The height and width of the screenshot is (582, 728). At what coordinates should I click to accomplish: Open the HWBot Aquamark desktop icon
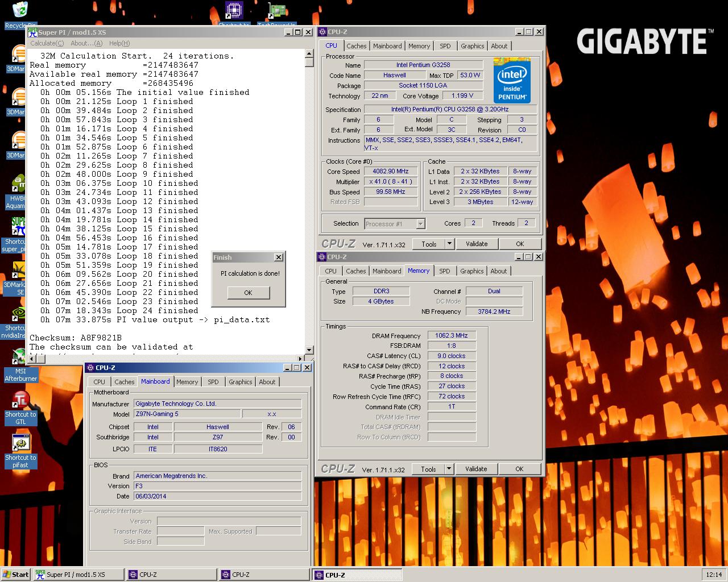16,192
